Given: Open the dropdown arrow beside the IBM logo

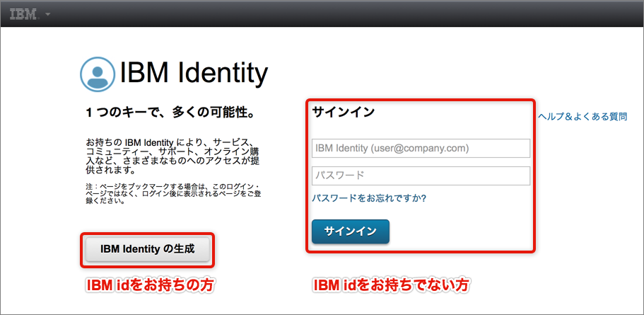Looking at the screenshot, I should [47, 14].
